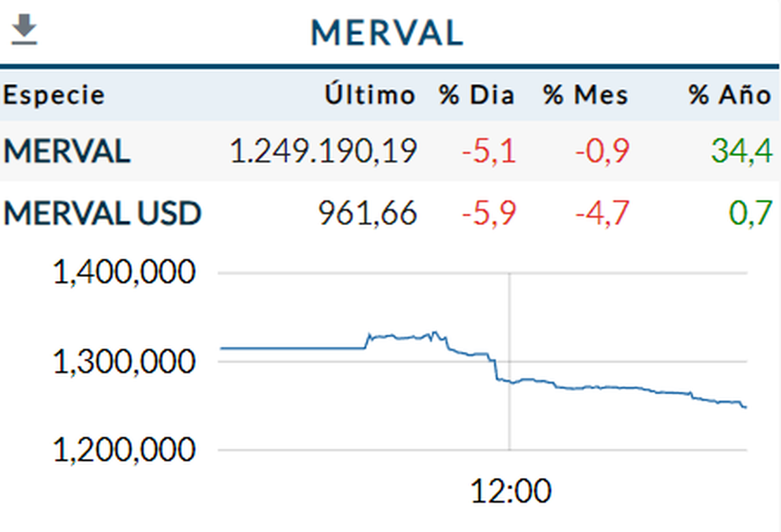The image size is (781, 532).
Task: Click the 961,66 last value
Action: pyautogui.click(x=367, y=214)
